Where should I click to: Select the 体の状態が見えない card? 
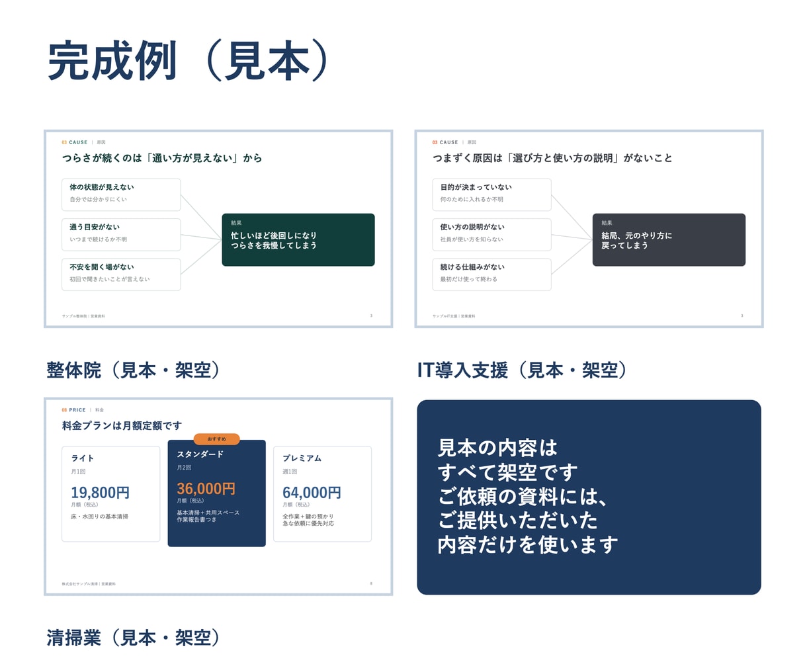tap(121, 194)
